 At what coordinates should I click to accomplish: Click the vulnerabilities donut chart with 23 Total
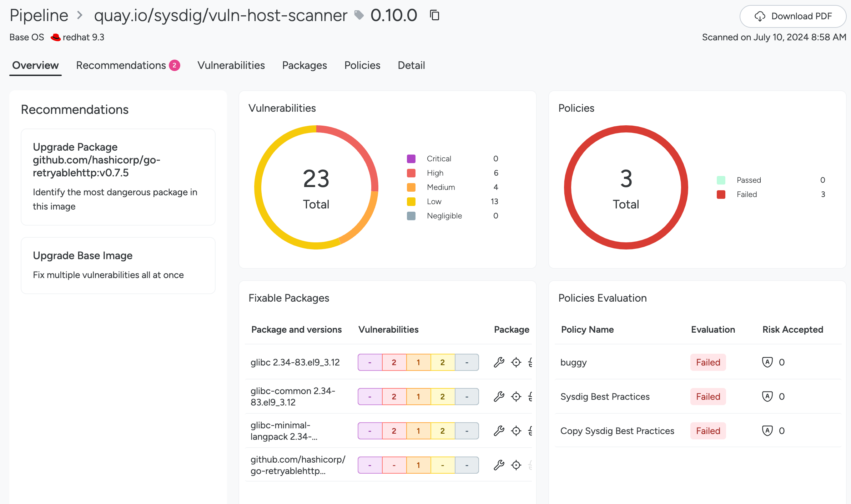(x=316, y=187)
